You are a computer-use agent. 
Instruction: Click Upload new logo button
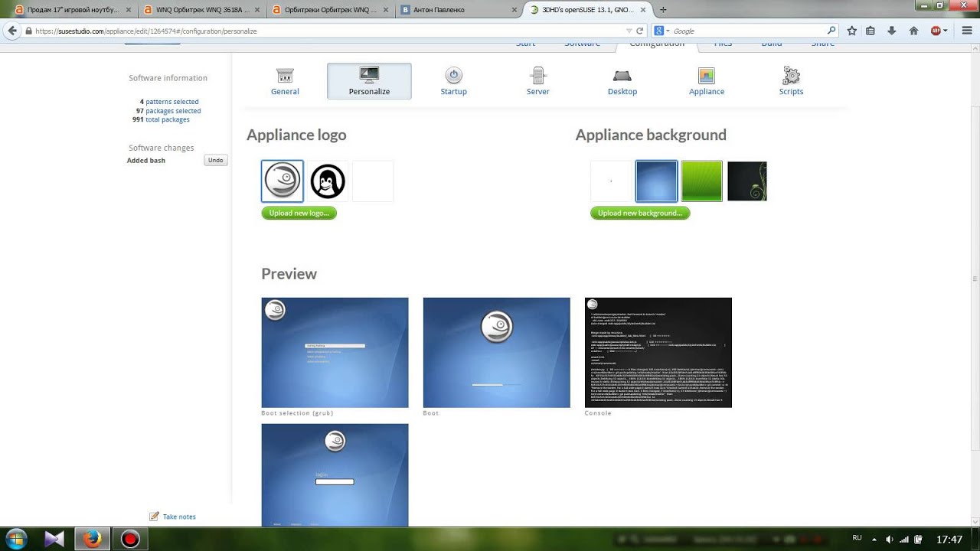[x=299, y=213]
